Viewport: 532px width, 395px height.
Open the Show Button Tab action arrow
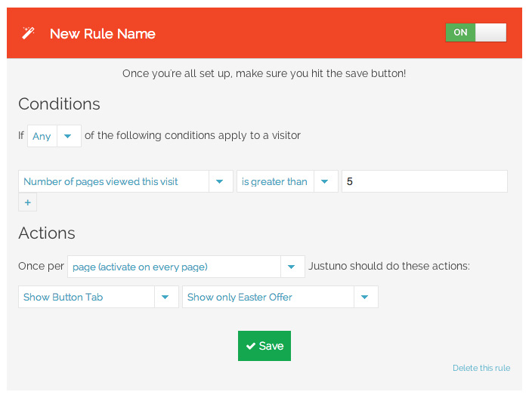click(x=166, y=297)
